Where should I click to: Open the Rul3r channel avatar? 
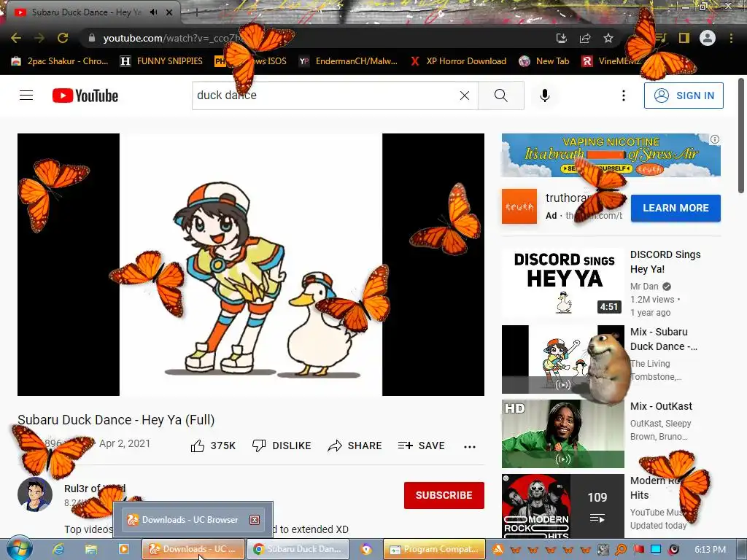pos(35,494)
